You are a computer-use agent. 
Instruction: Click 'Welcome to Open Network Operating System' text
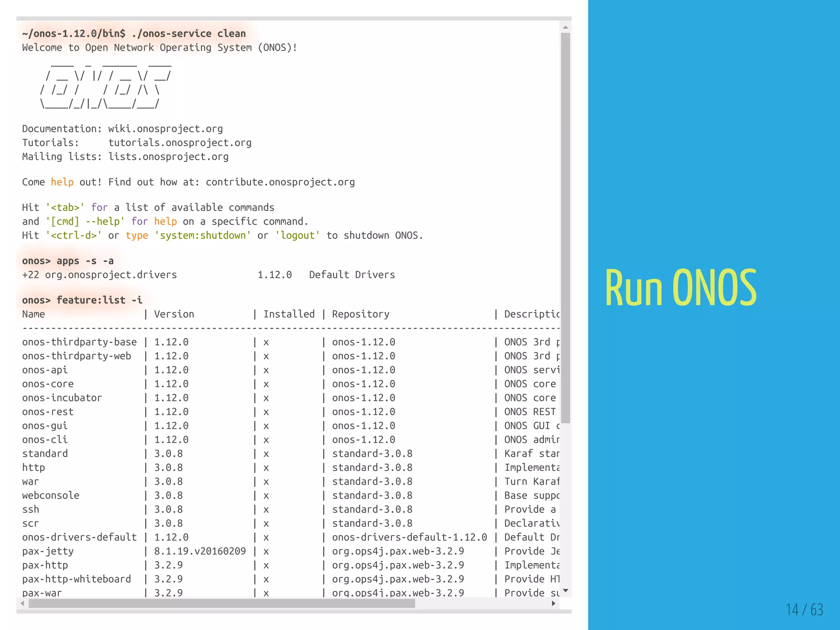coord(137,48)
